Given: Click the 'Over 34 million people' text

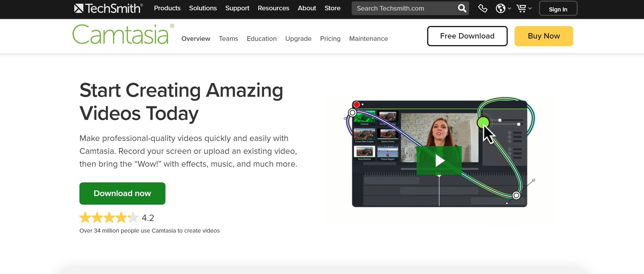Looking at the screenshot, I should [x=149, y=231].
